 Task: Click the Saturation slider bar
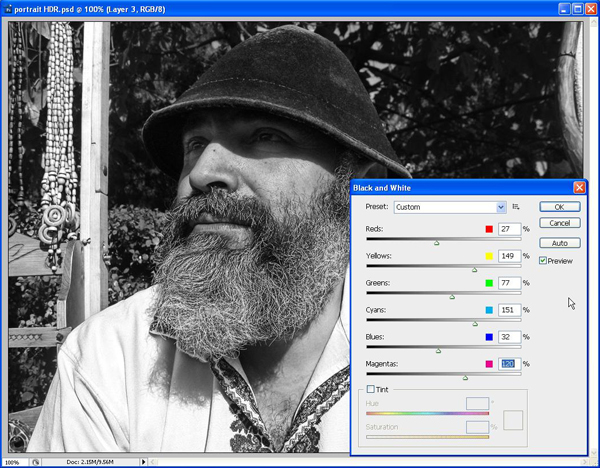427,437
